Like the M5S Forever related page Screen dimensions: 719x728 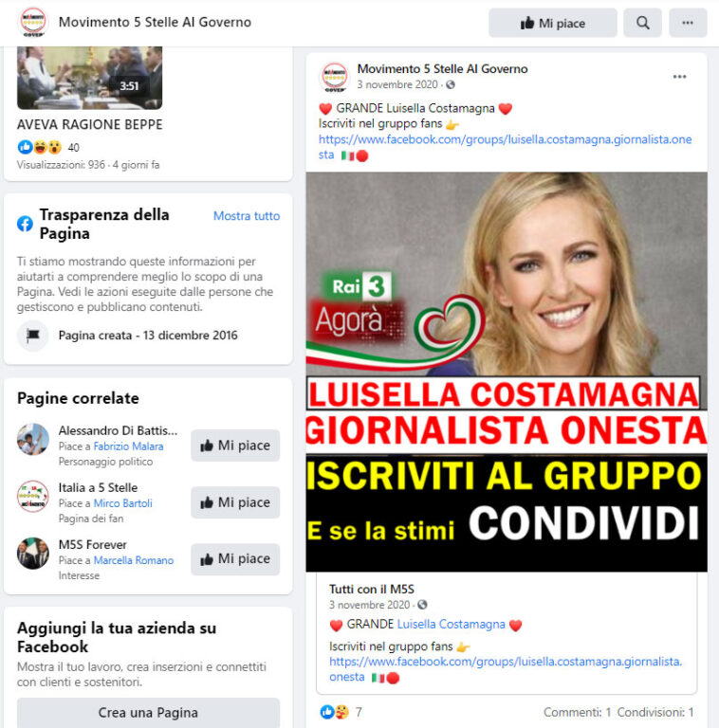pyautogui.click(x=235, y=559)
